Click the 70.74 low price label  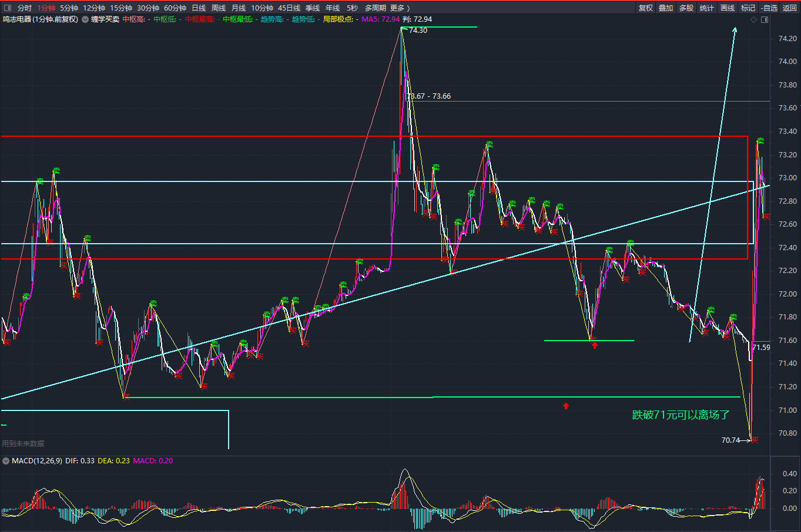click(730, 440)
